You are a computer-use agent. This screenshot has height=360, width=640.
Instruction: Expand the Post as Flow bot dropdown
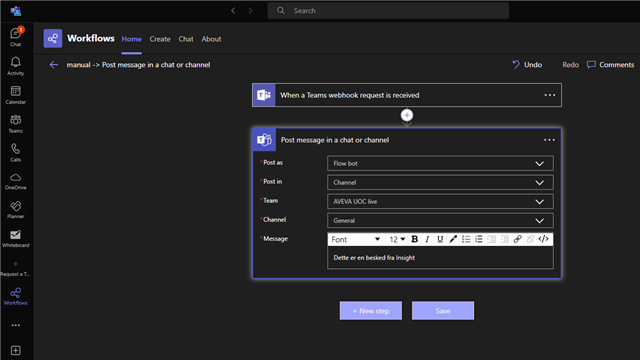coord(440,163)
